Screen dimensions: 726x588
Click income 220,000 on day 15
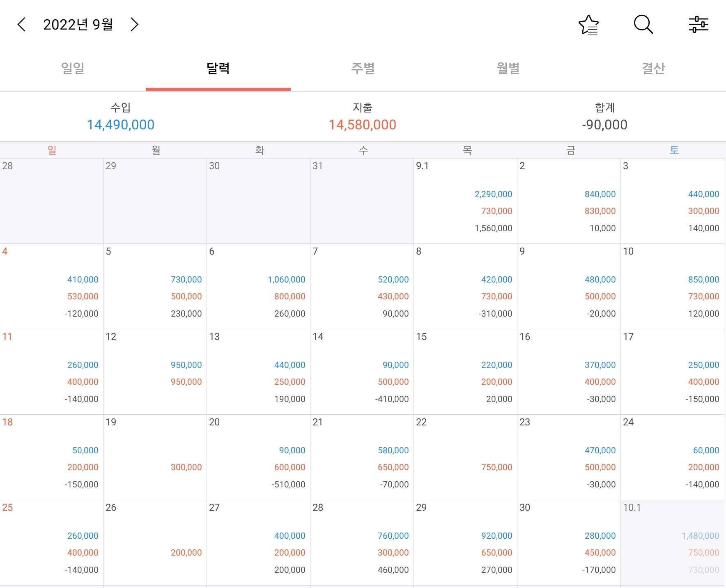coord(497,365)
